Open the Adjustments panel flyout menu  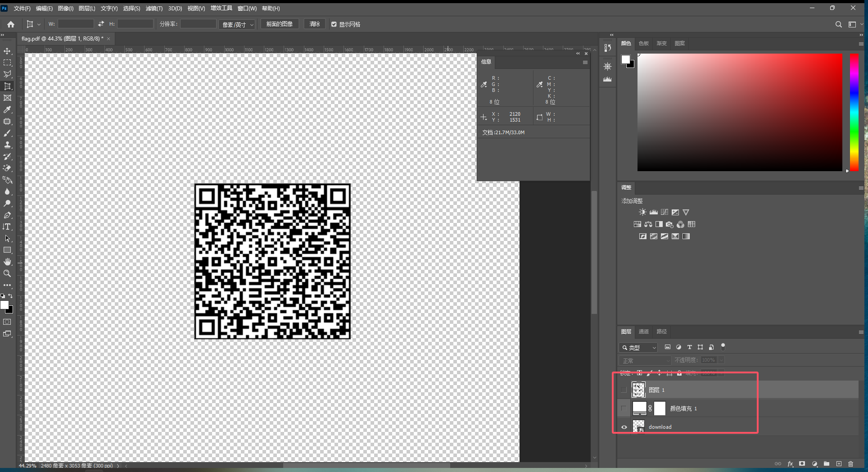pos(861,188)
